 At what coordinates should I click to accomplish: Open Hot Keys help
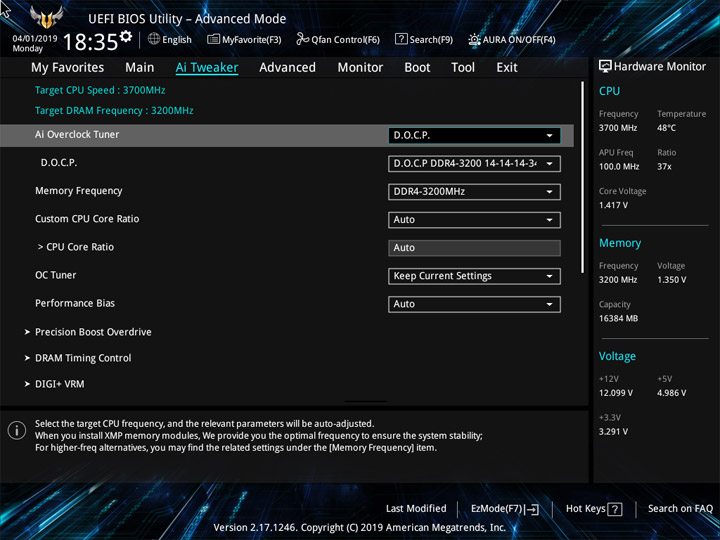tap(594, 509)
